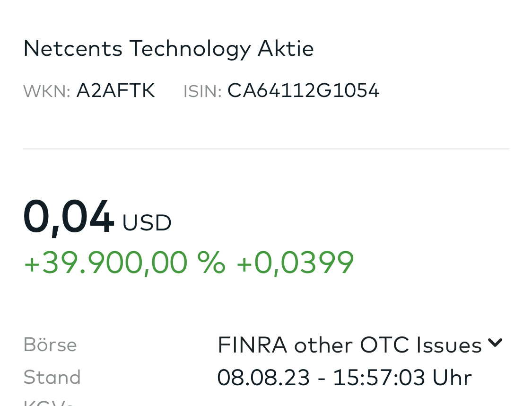Click the word Aktie in the heading

pos(286,48)
